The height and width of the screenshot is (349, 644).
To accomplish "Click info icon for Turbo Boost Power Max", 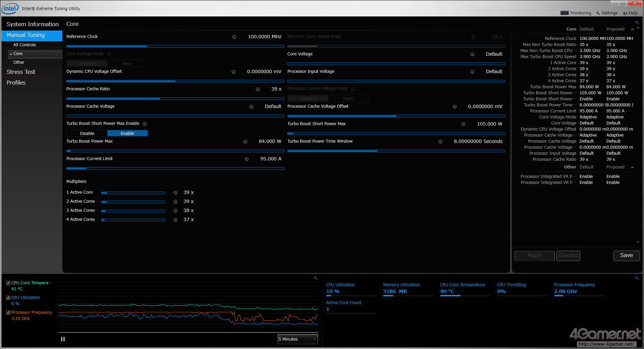I will click(245, 142).
